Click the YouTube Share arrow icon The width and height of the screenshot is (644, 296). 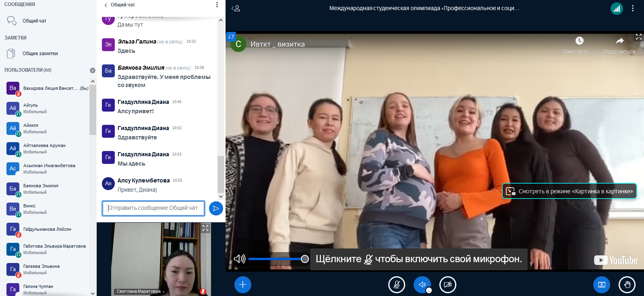click(619, 41)
